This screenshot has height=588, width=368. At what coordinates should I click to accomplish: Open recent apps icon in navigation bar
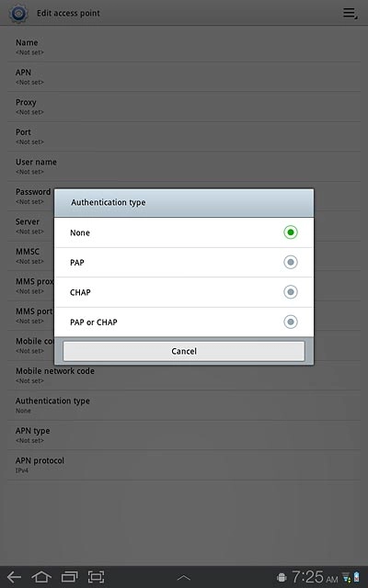coord(69,577)
